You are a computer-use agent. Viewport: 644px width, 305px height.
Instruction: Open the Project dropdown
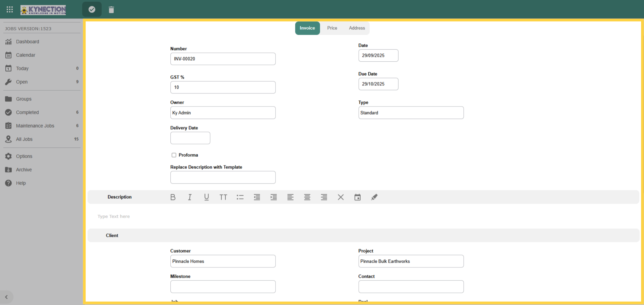411,261
